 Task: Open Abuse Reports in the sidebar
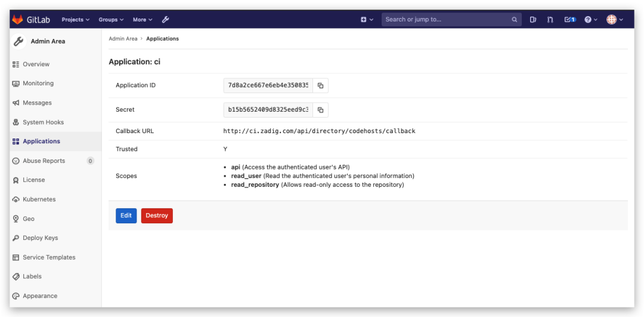tap(55, 161)
